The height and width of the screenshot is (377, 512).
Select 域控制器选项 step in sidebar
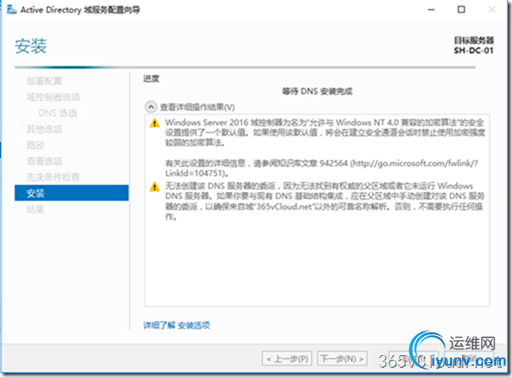(x=53, y=97)
